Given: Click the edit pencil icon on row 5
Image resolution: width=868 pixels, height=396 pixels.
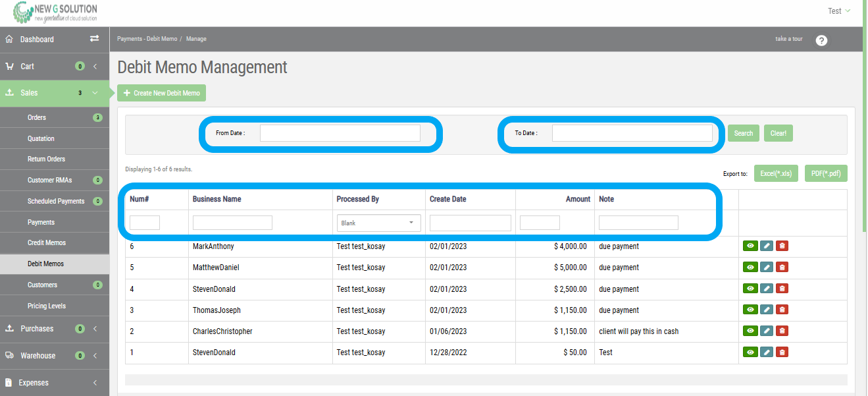Looking at the screenshot, I should click(766, 266).
